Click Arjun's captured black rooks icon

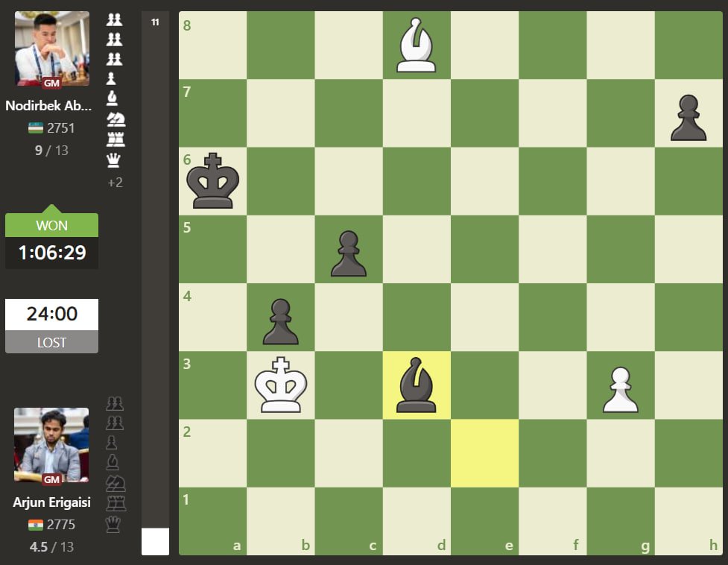click(x=116, y=503)
